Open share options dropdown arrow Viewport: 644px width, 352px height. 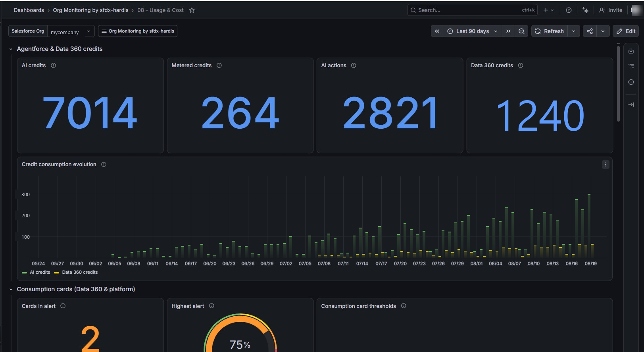(x=603, y=31)
